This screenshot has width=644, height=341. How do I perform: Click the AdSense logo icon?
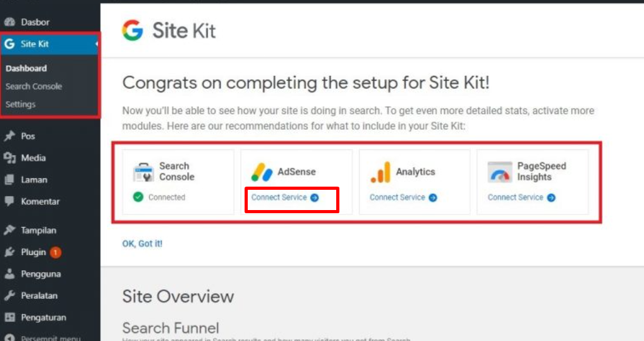click(262, 172)
